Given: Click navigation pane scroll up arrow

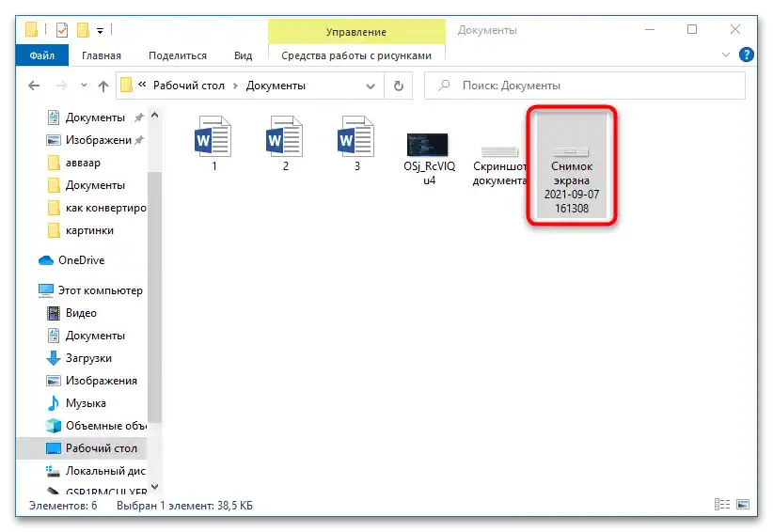Looking at the screenshot, I should [155, 116].
